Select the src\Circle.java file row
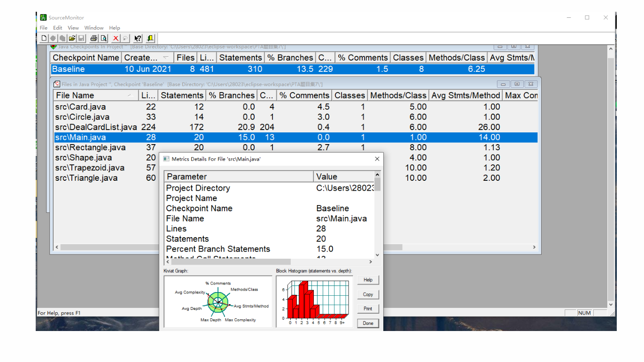Image resolution: width=644 pixels, height=362 pixels. pos(295,117)
